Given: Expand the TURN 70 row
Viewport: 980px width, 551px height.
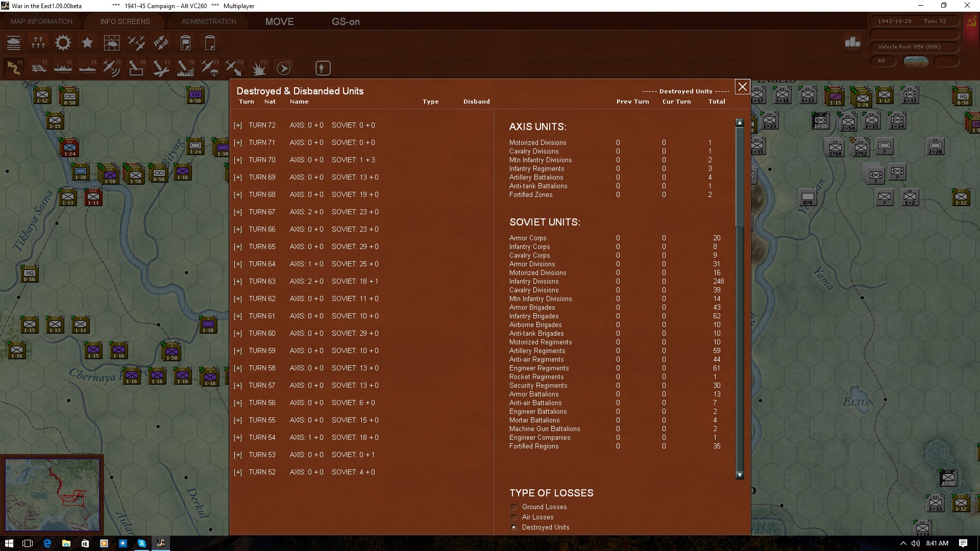Looking at the screenshot, I should click(x=238, y=160).
